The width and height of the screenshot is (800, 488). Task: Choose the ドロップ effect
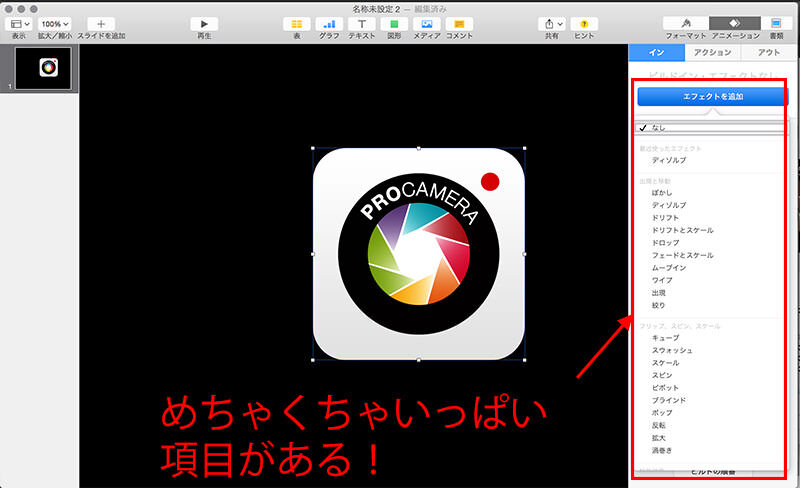pos(665,243)
